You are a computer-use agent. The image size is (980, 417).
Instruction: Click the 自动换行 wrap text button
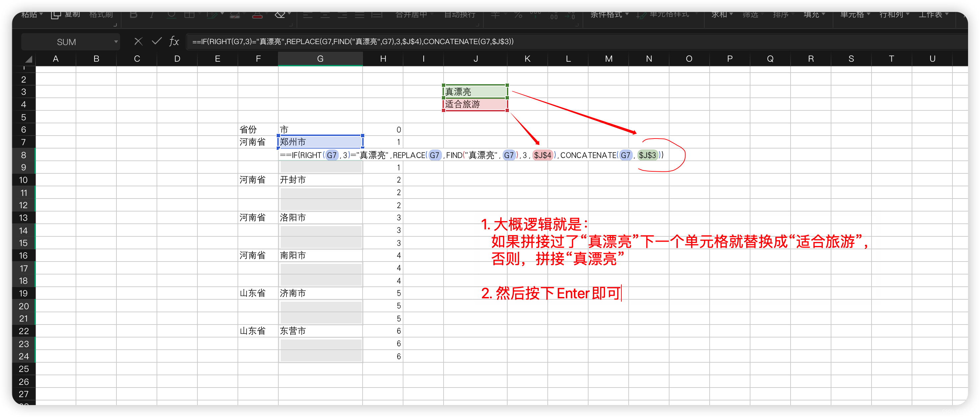(459, 15)
